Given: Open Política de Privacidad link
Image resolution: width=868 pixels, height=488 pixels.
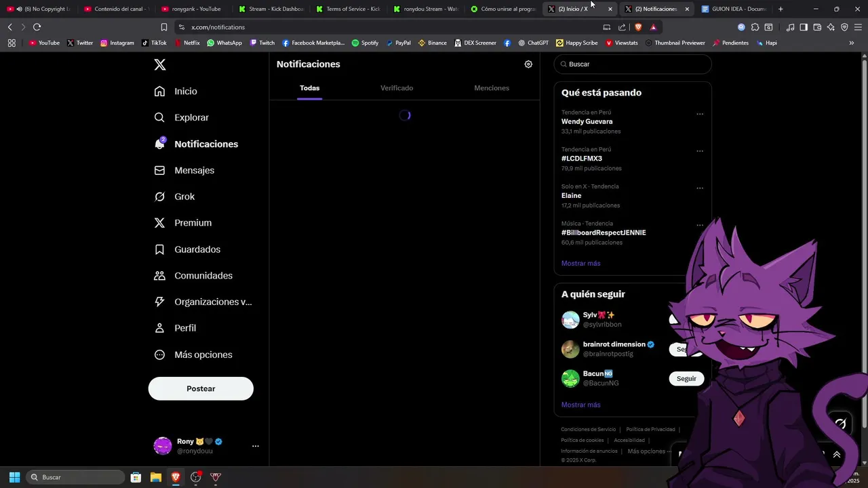Looking at the screenshot, I should click(650, 429).
